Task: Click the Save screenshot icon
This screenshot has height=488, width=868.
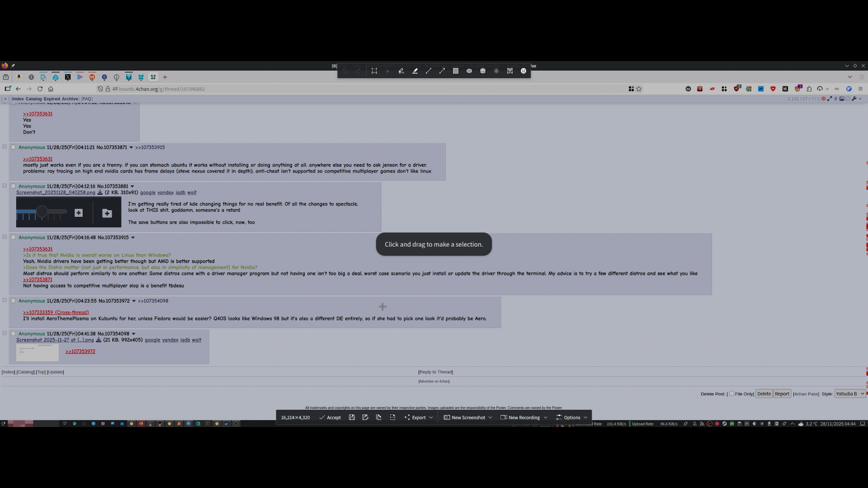Action: [x=352, y=418]
